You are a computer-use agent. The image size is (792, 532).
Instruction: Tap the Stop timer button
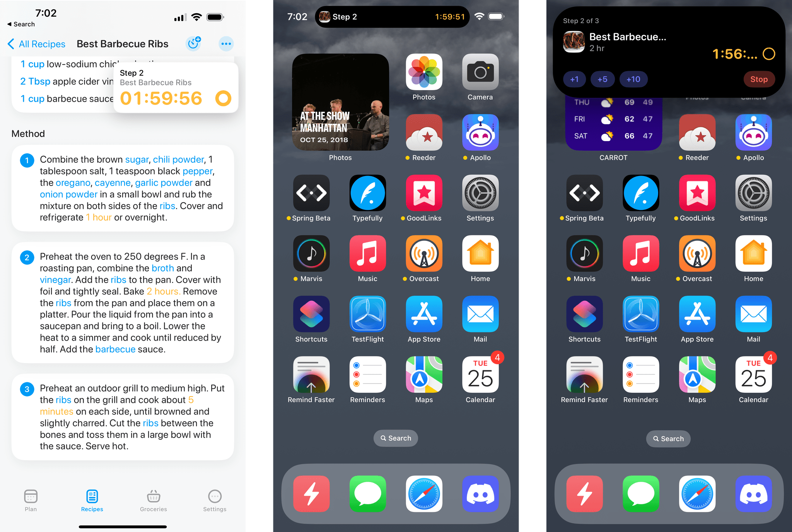(760, 79)
